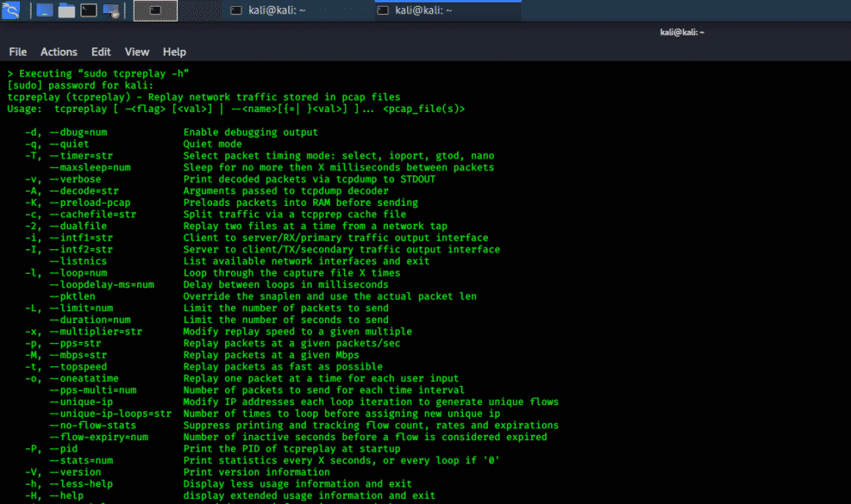Click the '--limit=num' option text
851x504 pixels.
[x=81, y=307]
